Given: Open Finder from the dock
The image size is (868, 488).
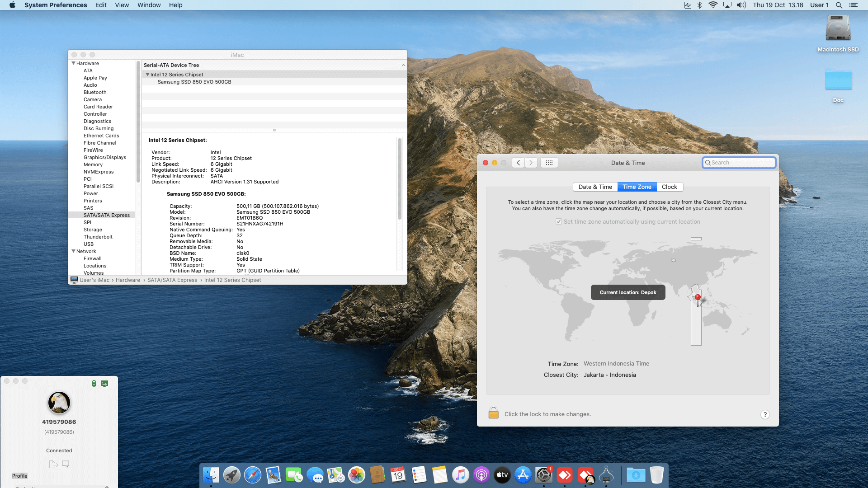Looking at the screenshot, I should [211, 475].
